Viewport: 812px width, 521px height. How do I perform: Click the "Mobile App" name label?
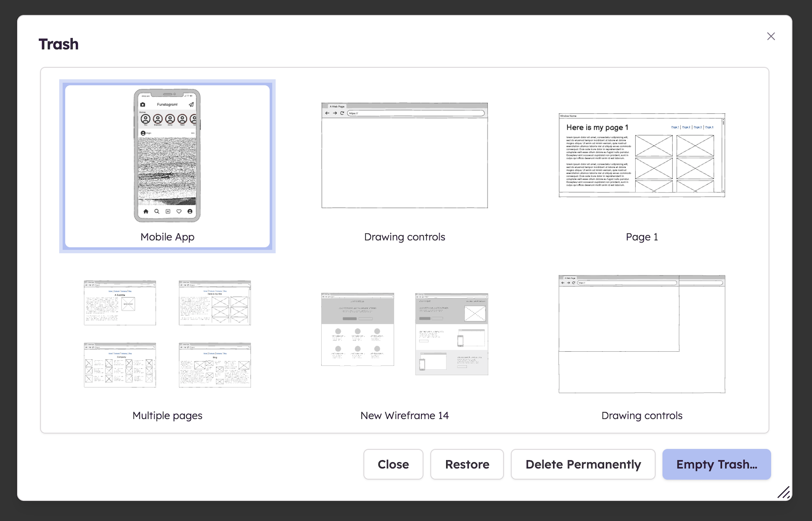[x=167, y=237]
